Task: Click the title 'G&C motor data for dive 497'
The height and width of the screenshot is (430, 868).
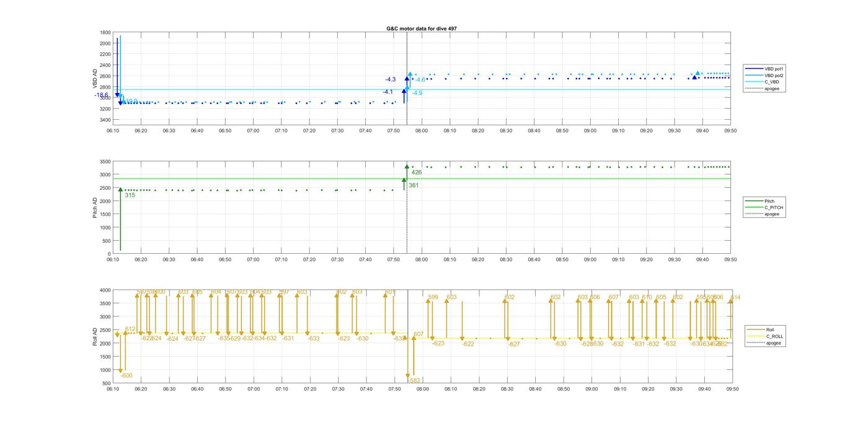Action: [x=422, y=29]
